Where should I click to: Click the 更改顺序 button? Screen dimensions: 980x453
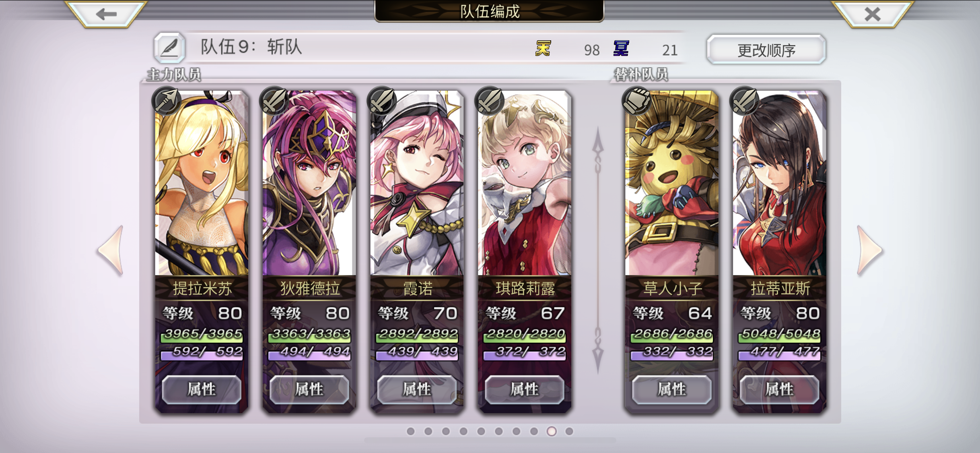click(766, 50)
